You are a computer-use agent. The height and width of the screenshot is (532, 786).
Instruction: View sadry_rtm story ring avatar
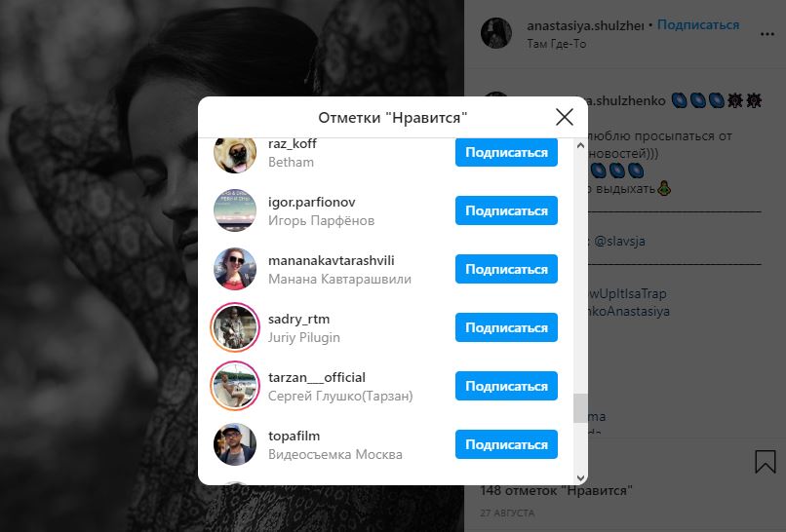tap(235, 327)
